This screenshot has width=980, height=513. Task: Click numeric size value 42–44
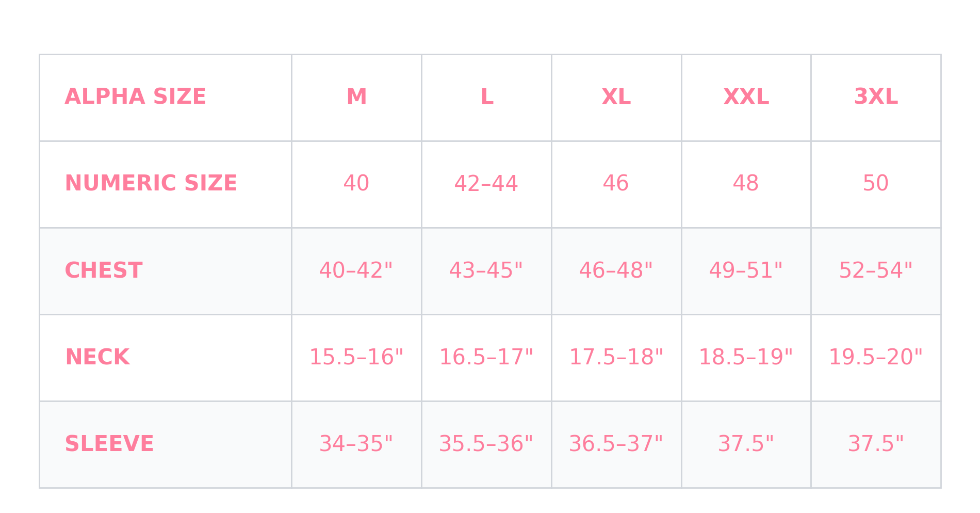[486, 184]
